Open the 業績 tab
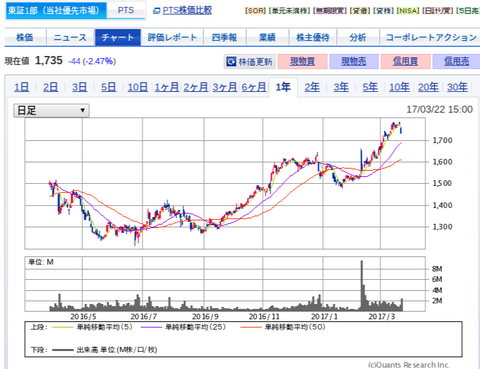This screenshot has height=369, width=480. pos(267,37)
